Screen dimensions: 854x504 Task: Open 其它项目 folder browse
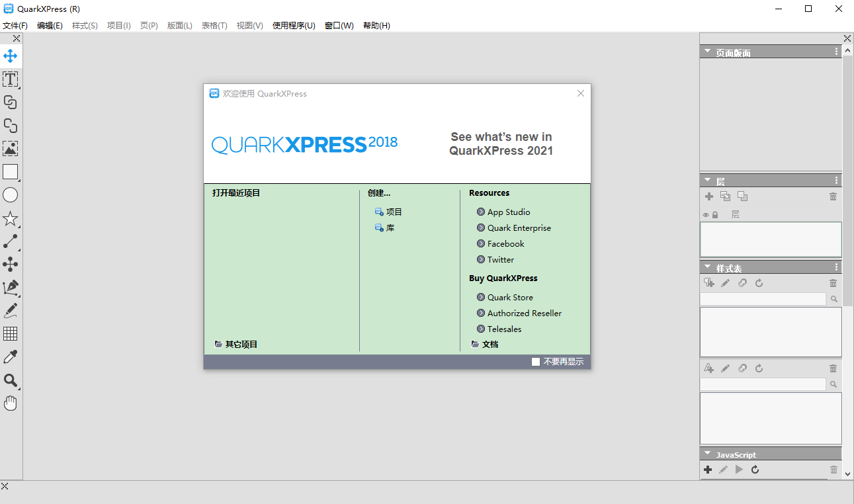click(x=236, y=345)
